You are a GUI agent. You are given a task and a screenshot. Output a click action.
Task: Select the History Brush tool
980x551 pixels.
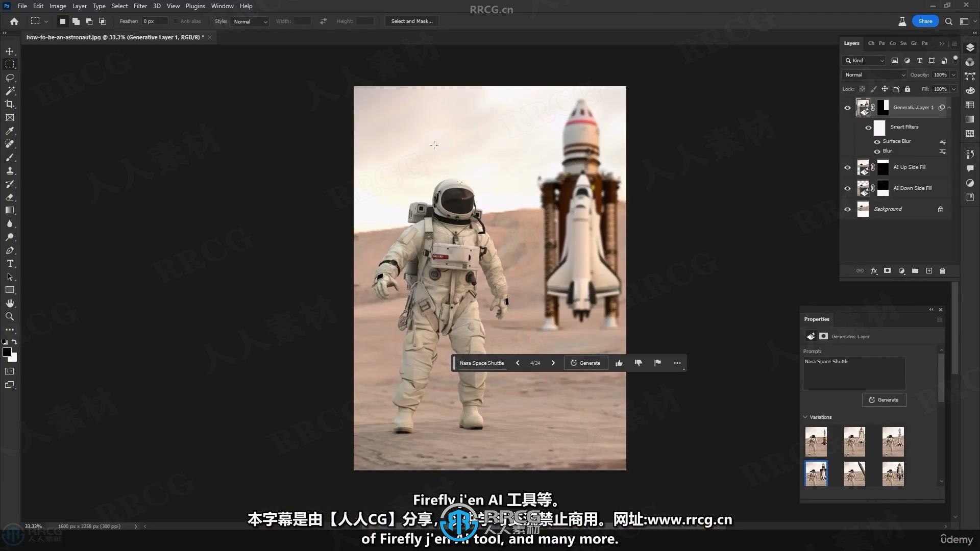[10, 184]
